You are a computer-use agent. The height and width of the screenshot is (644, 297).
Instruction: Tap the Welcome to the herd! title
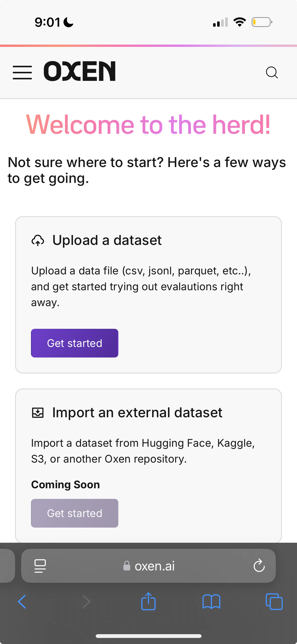(148, 124)
